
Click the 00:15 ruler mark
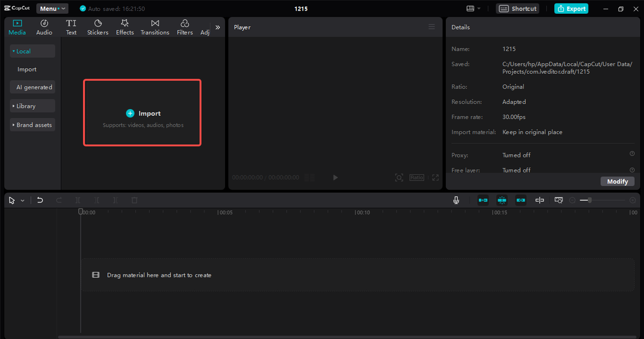(500, 213)
